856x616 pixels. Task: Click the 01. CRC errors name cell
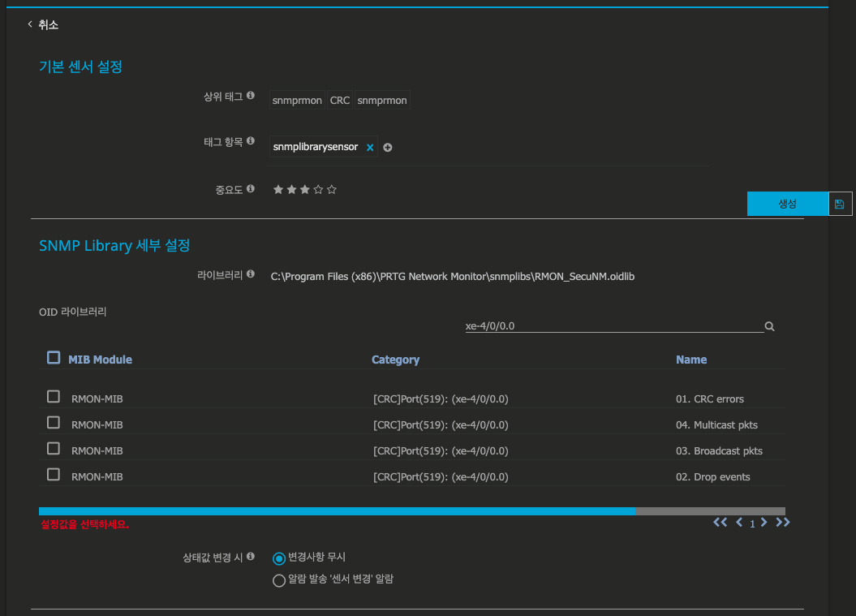[710, 399]
